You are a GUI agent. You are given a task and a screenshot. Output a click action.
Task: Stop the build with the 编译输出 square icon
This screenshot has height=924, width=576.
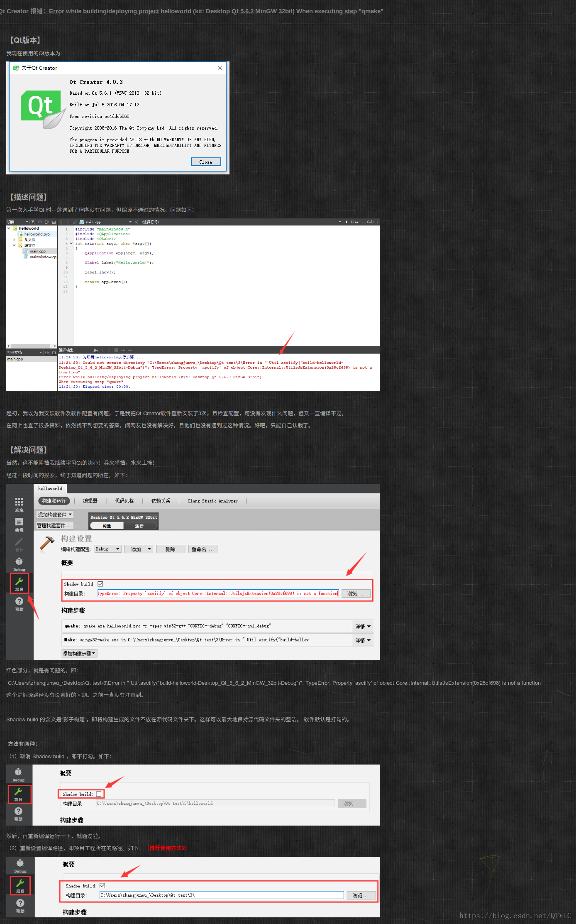(116, 350)
